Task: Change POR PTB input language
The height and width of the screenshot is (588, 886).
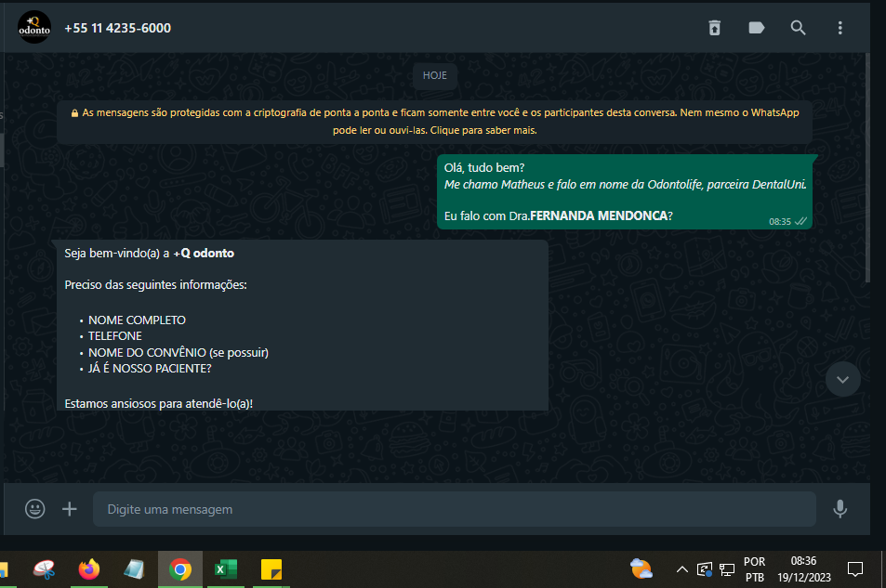Action: click(x=754, y=569)
